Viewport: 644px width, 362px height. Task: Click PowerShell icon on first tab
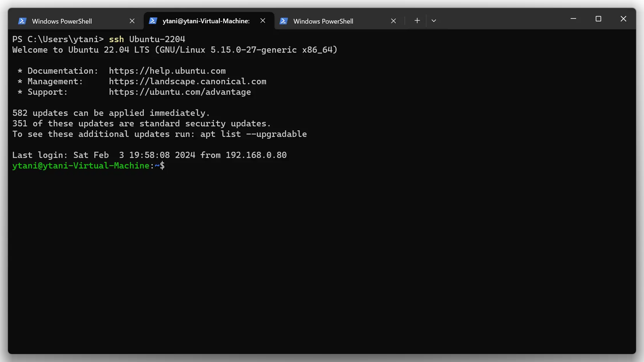pos(22,21)
